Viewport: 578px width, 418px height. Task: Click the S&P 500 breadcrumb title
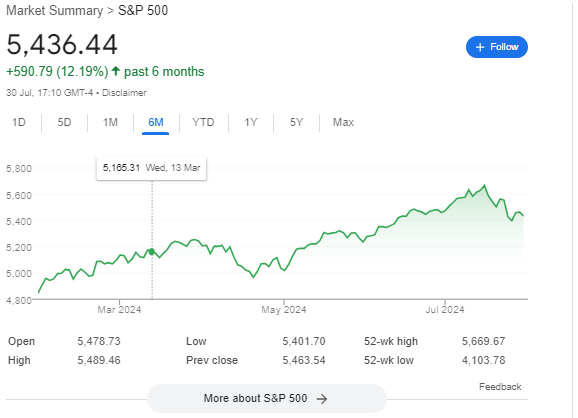point(143,11)
